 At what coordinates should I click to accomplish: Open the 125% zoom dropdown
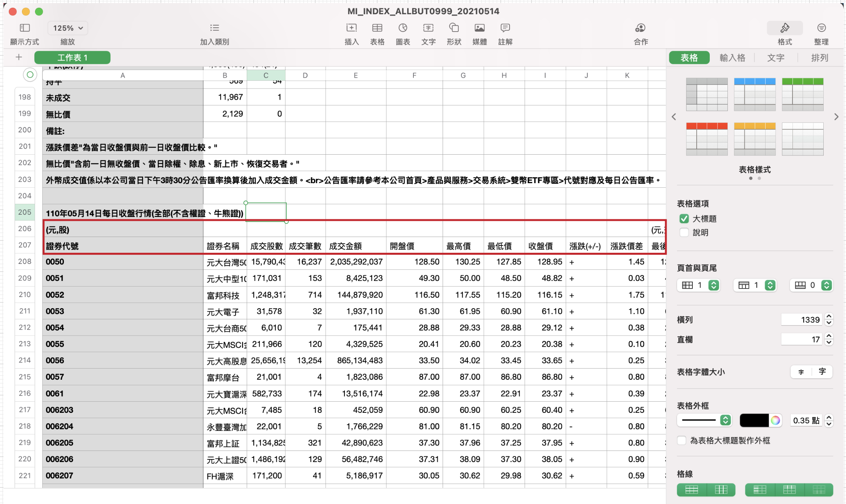click(68, 28)
